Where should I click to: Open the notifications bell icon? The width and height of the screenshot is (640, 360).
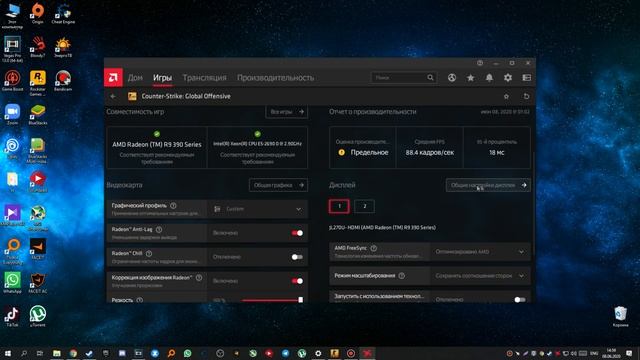tap(489, 78)
